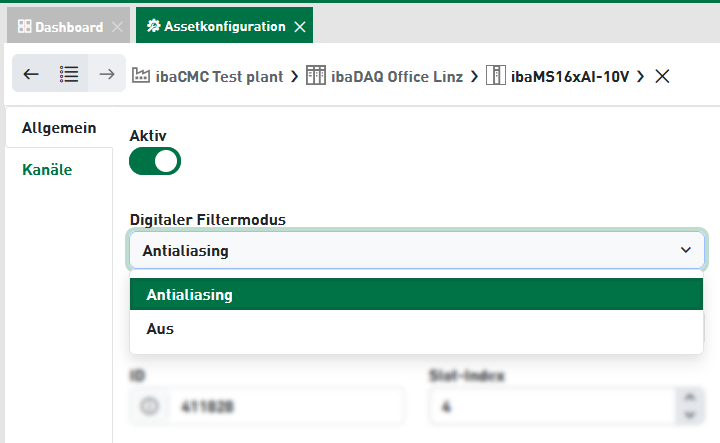The height and width of the screenshot is (443, 720).
Task: Close the Assetkonfiguration tab
Action: [x=300, y=27]
